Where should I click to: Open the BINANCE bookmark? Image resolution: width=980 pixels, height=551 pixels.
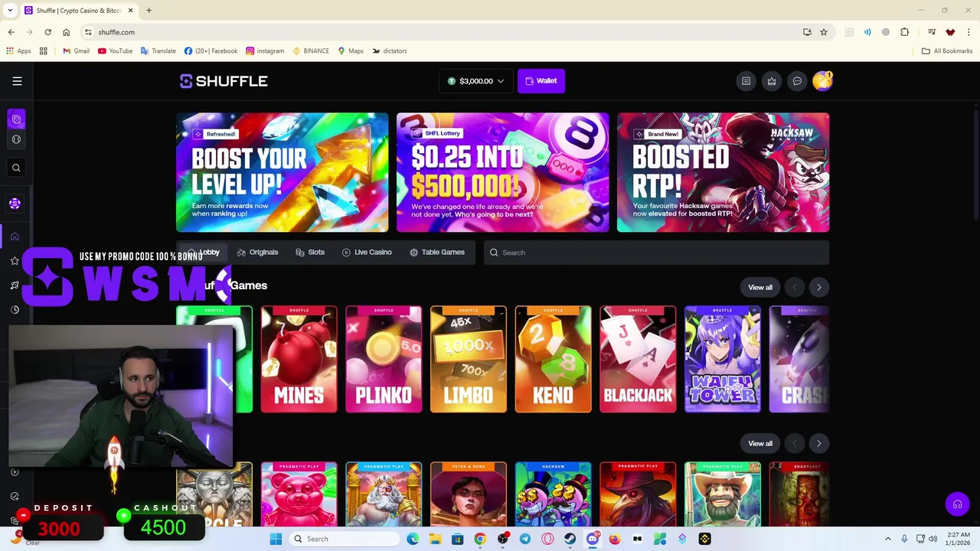(310, 51)
